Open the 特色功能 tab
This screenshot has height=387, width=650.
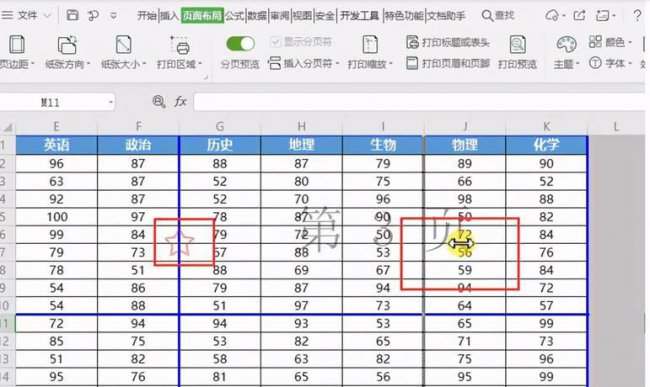[404, 16]
